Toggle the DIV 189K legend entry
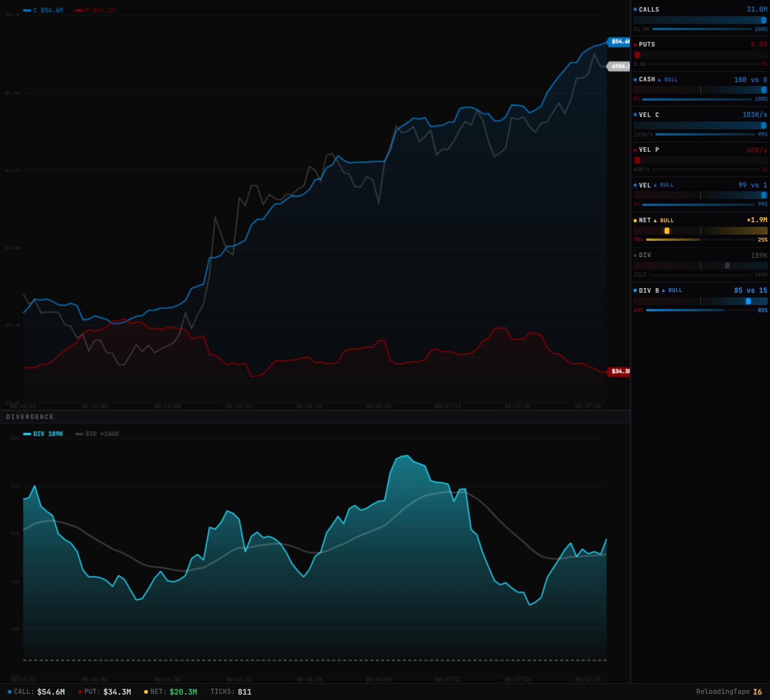Image resolution: width=770 pixels, height=700 pixels. click(43, 434)
